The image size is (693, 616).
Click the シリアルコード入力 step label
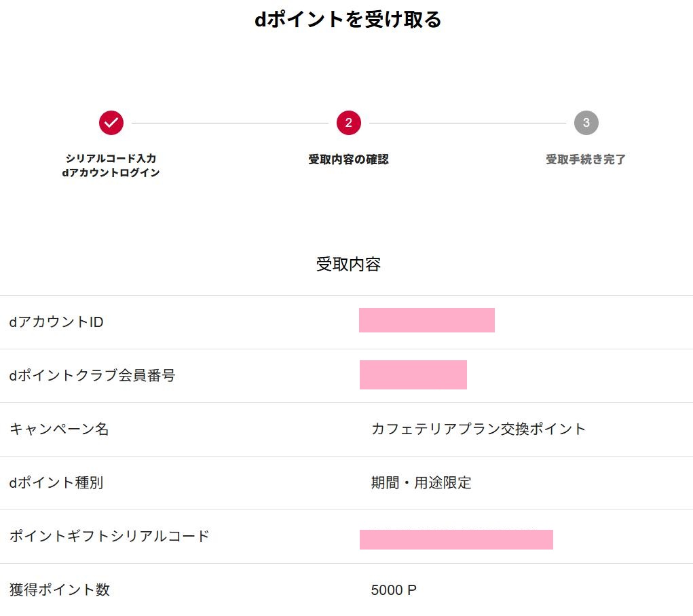pos(111,158)
